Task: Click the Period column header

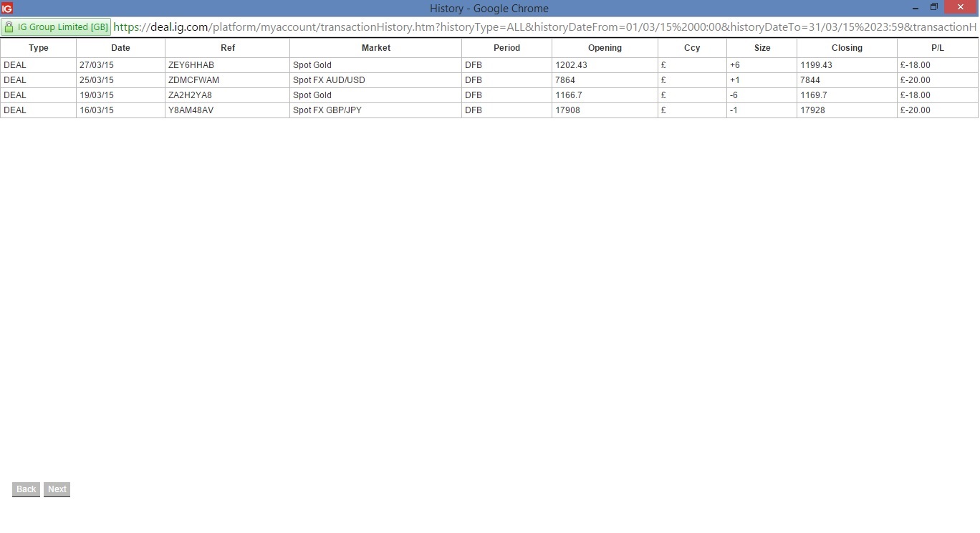Action: (507, 48)
